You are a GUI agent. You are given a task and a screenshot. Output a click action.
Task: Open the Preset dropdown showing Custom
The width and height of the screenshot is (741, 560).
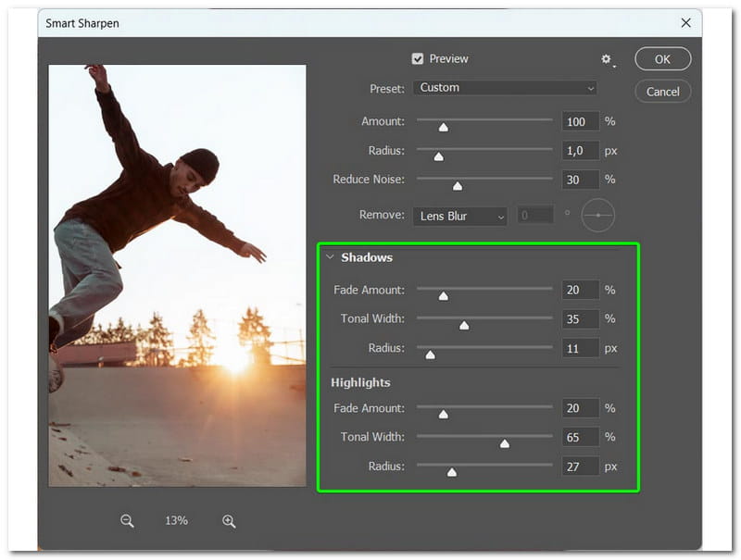[x=505, y=88]
